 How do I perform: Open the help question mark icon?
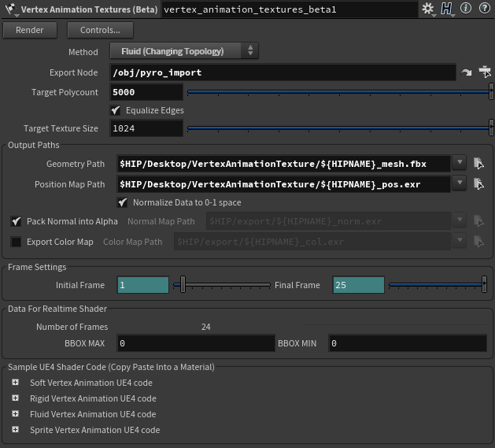(x=485, y=8)
